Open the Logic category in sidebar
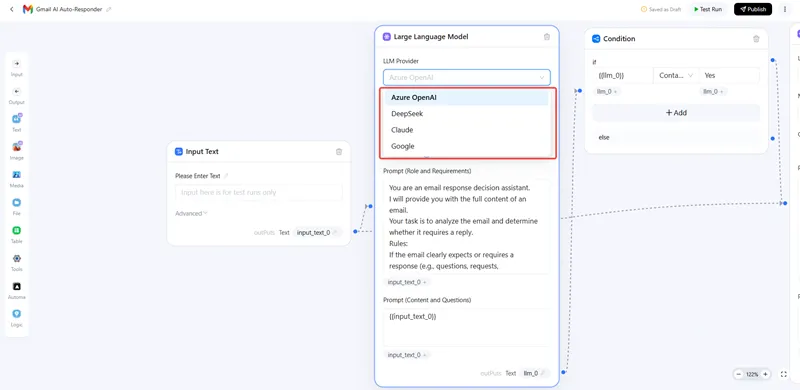The width and height of the screenshot is (800, 390). [x=17, y=318]
